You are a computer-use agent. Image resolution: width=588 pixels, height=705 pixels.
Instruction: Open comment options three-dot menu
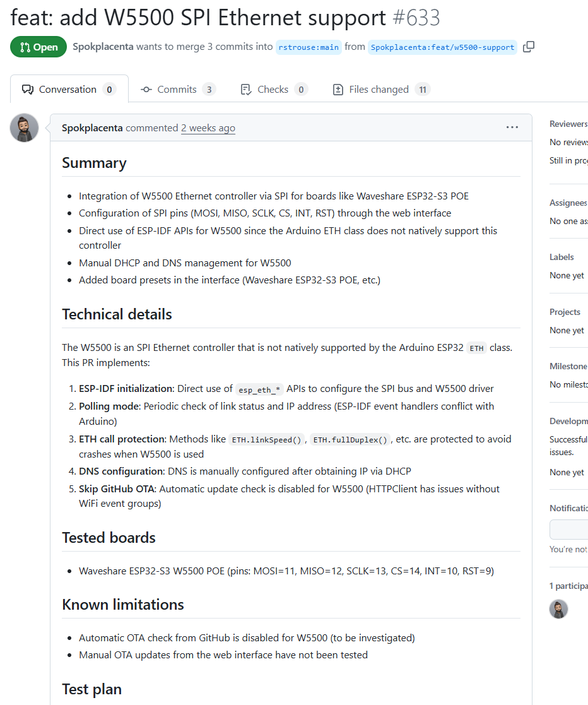[x=512, y=128]
